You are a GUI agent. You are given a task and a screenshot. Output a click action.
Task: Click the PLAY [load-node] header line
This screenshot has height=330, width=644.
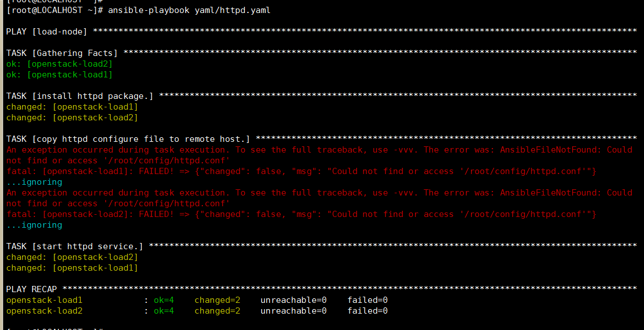click(x=47, y=32)
